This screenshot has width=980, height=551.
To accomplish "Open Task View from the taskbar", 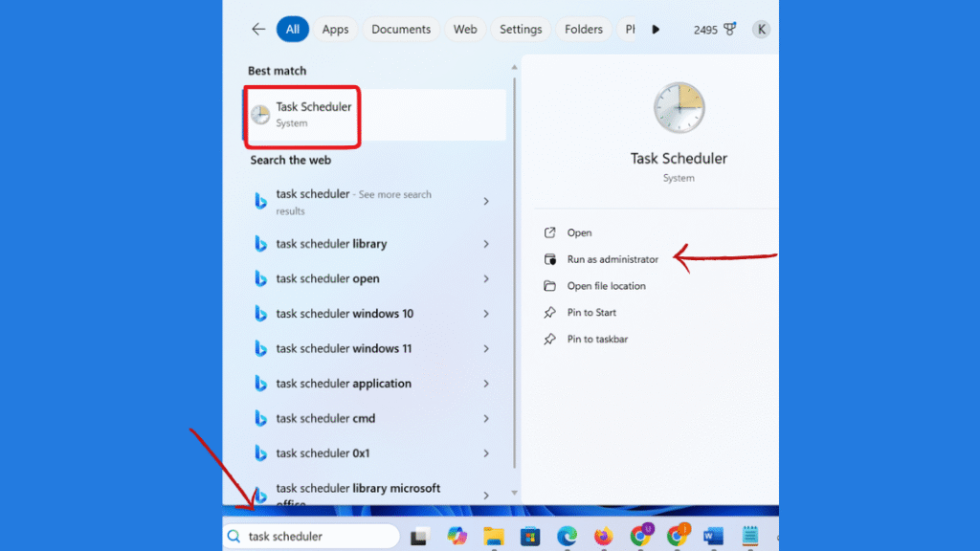I will [x=420, y=536].
